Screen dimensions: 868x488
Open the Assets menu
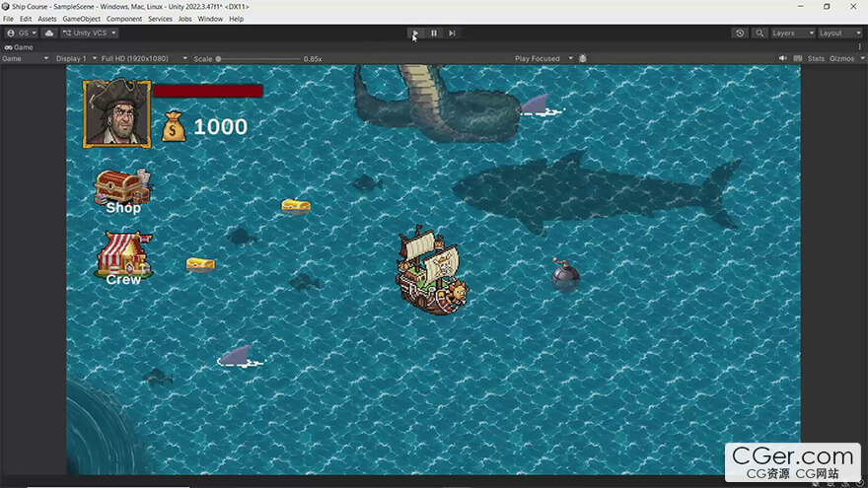47,19
